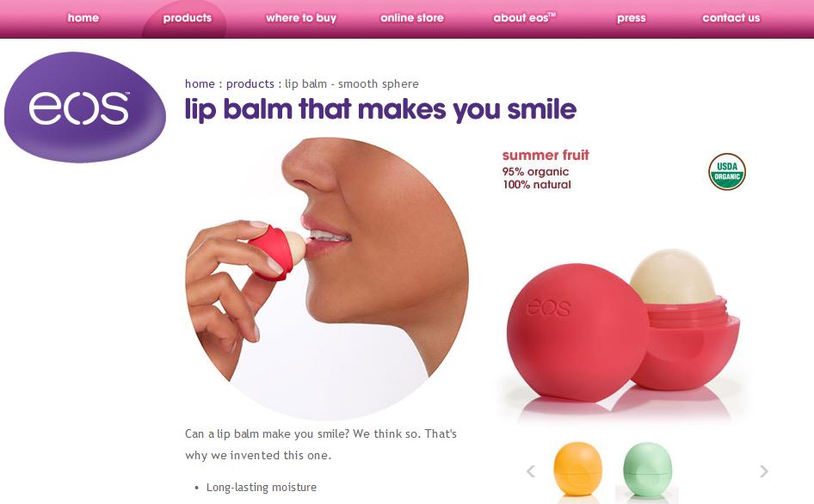Show next flavor with right carousel arrow
Screen dimensions: 814x504
tap(763, 471)
